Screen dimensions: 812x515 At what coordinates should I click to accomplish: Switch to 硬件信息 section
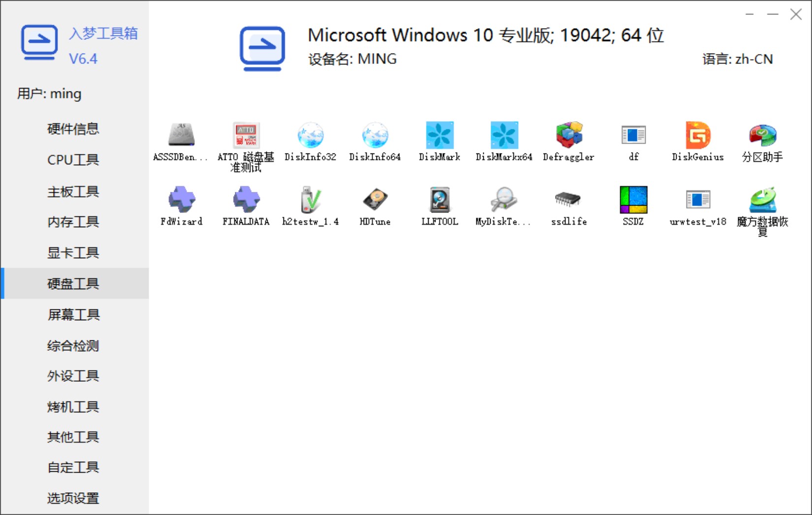[x=74, y=128]
